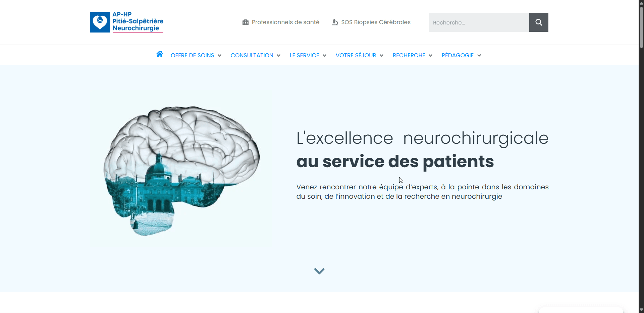
Task: Open the OFFRE DE SOINS menu
Action: pyautogui.click(x=193, y=55)
